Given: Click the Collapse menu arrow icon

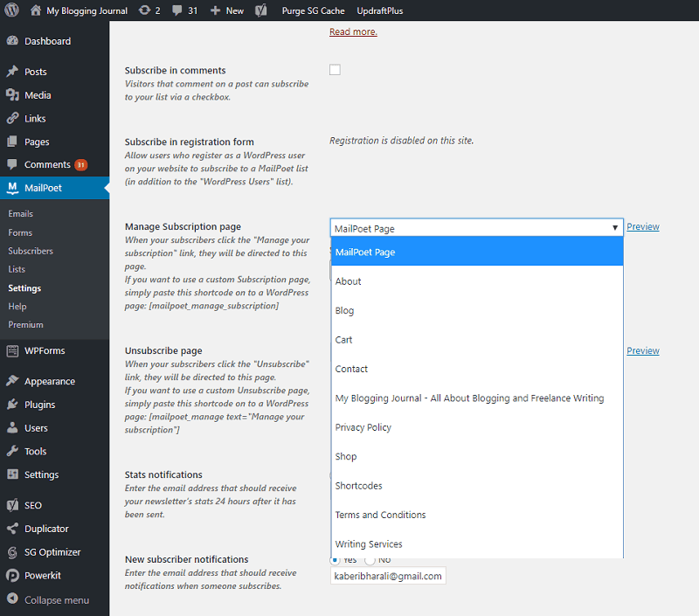Looking at the screenshot, I should pos(12,599).
